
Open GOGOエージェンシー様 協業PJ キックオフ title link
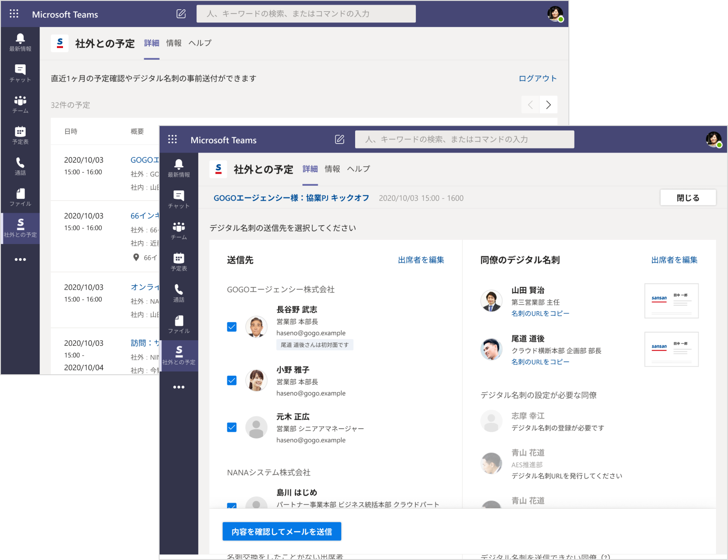tap(292, 198)
